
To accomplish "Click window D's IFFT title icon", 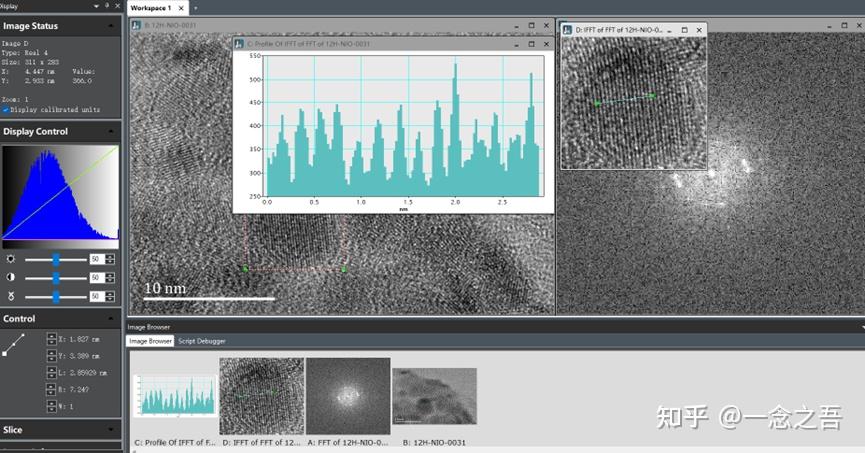I will pyautogui.click(x=567, y=30).
